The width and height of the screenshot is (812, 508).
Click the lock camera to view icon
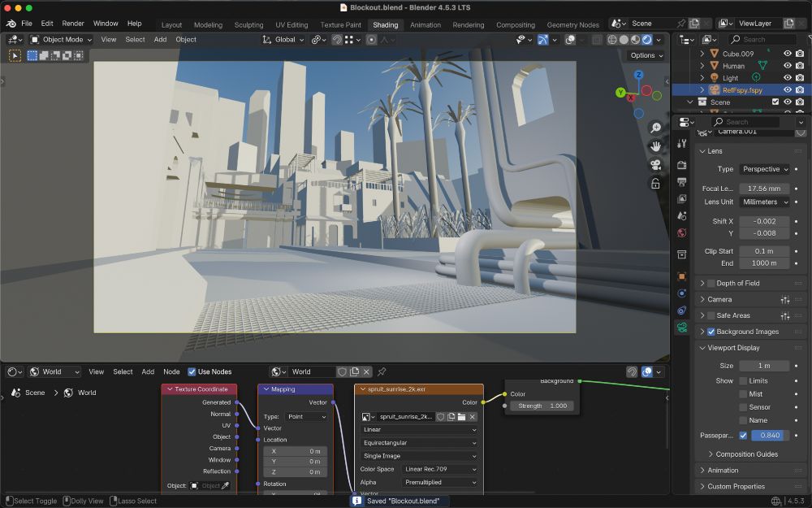(655, 184)
